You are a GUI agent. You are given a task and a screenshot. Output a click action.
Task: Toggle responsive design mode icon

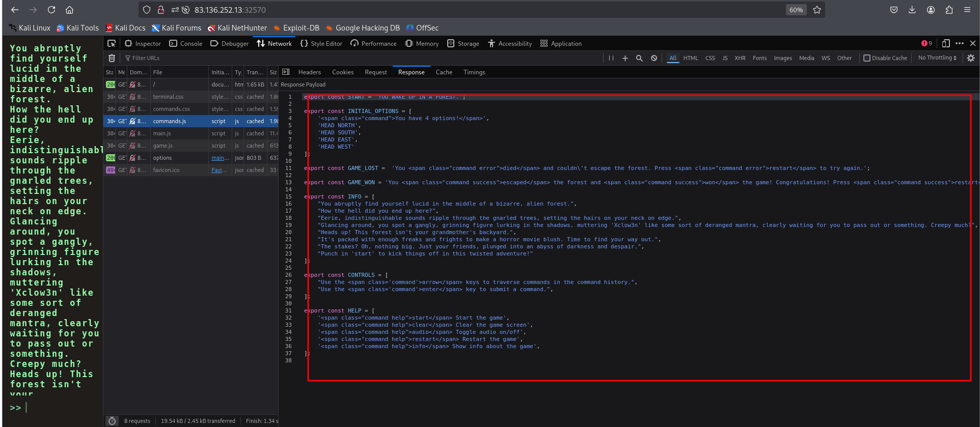point(946,44)
